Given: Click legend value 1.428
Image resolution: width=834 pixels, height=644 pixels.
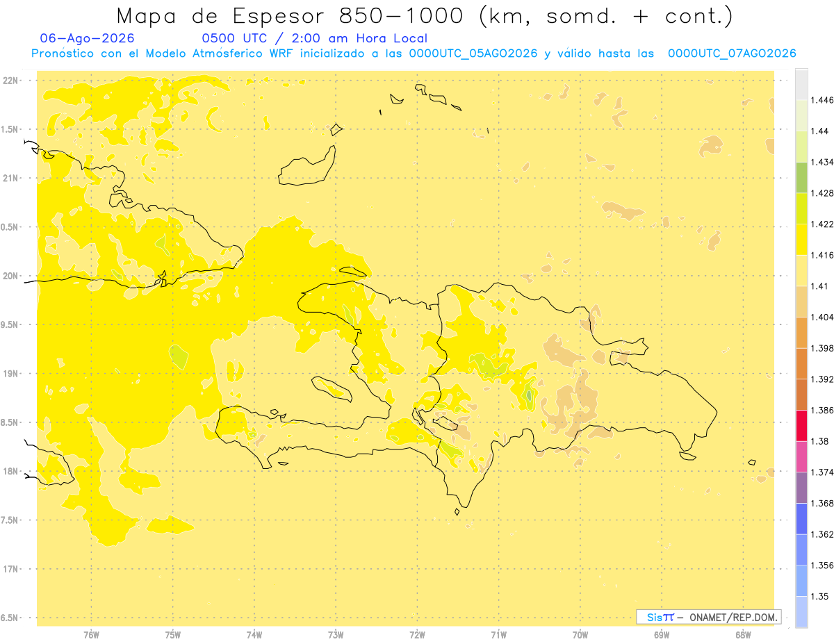Looking at the screenshot, I should [x=822, y=193].
